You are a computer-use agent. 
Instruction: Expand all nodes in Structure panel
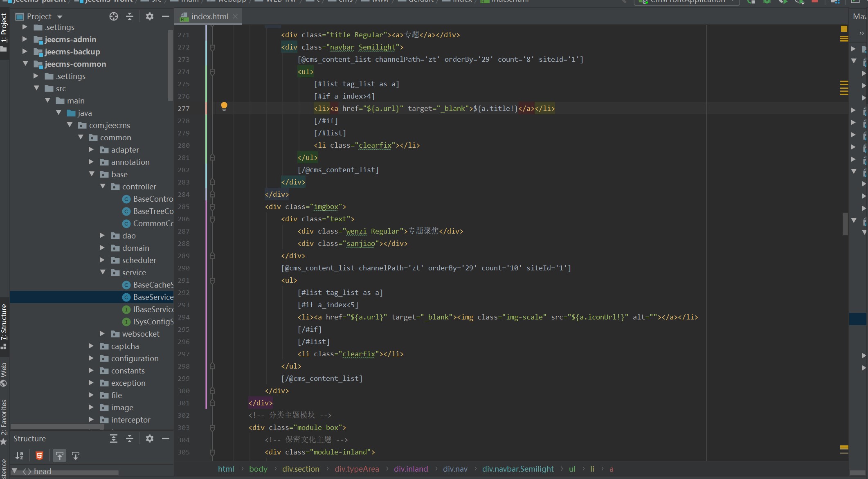coord(114,439)
